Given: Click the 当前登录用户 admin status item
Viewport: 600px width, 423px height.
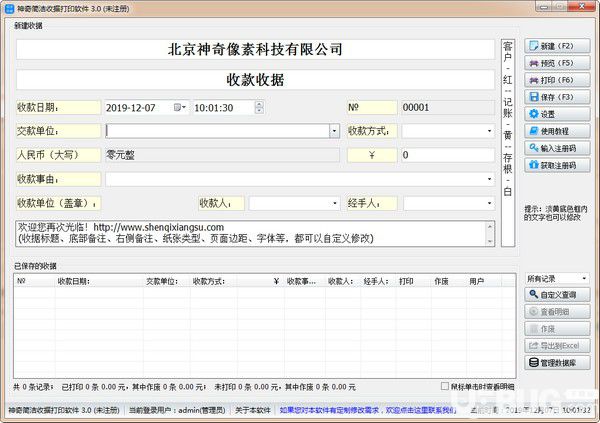Looking at the screenshot, I should pos(177,410).
